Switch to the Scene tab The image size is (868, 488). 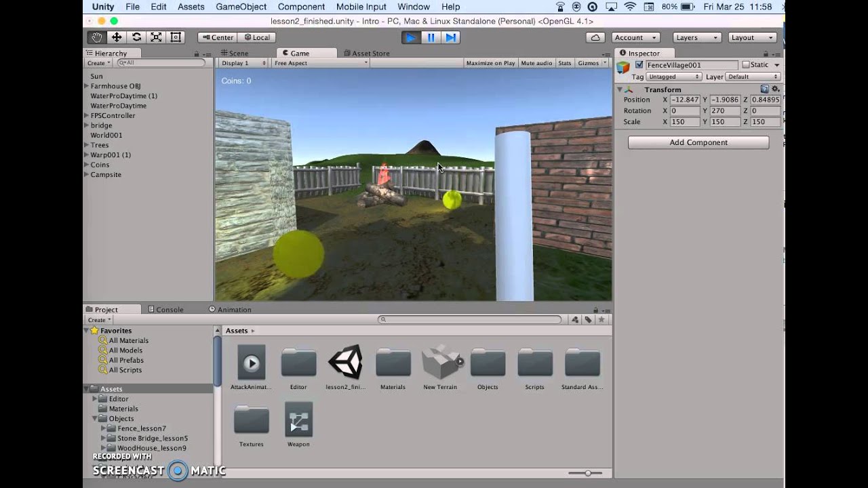(x=234, y=53)
